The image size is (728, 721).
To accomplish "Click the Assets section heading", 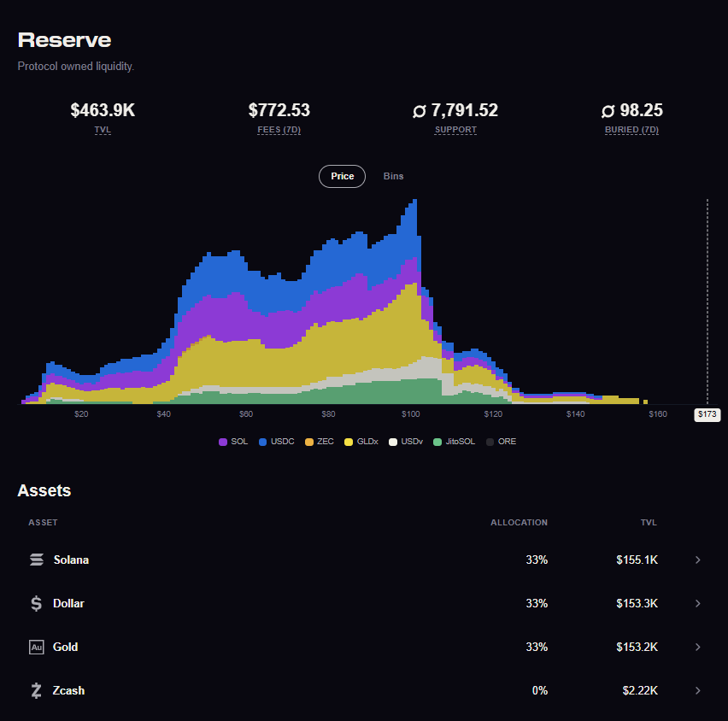I will 44,490.
